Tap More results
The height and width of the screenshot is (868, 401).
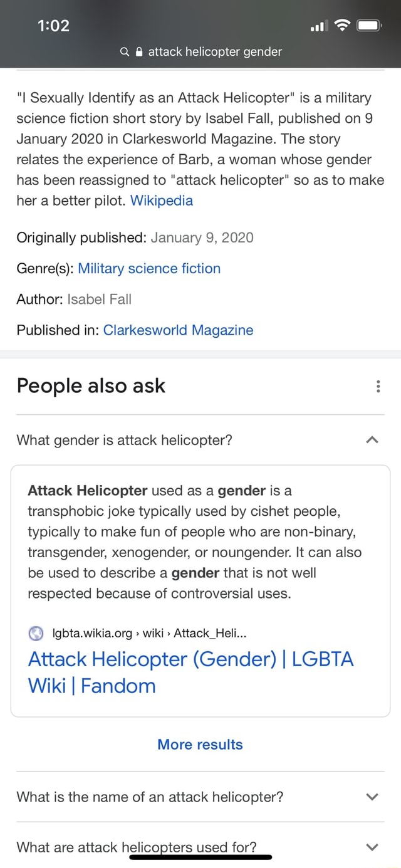coord(200,745)
